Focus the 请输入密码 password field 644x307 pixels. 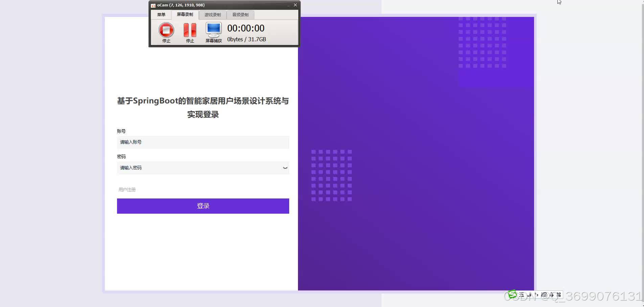[x=203, y=168]
